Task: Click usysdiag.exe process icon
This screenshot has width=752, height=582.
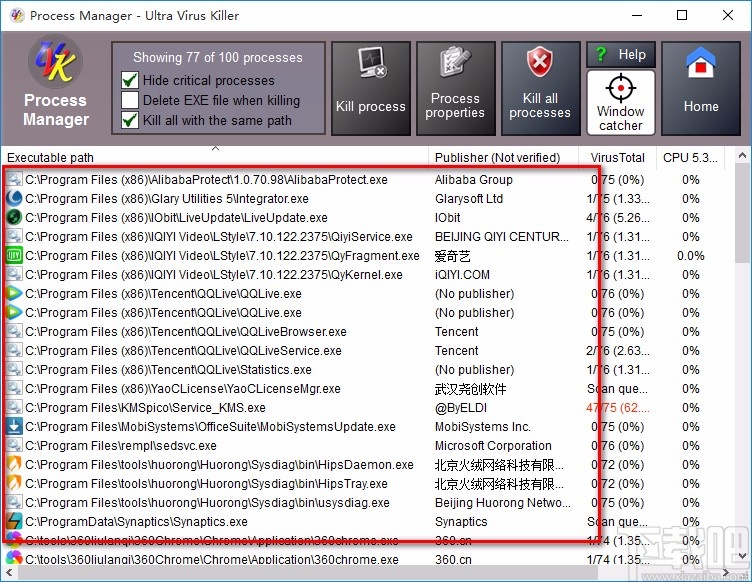Action: 14,502
